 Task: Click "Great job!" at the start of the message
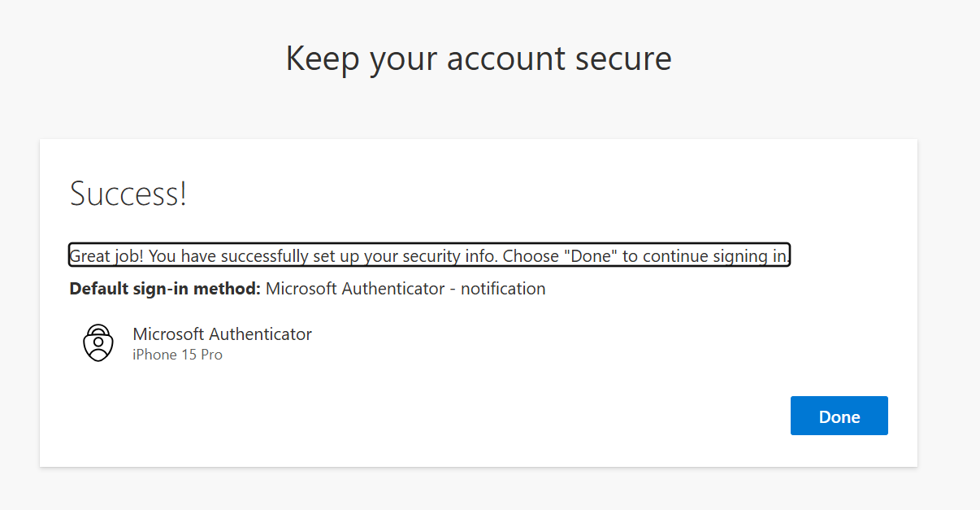coord(106,256)
